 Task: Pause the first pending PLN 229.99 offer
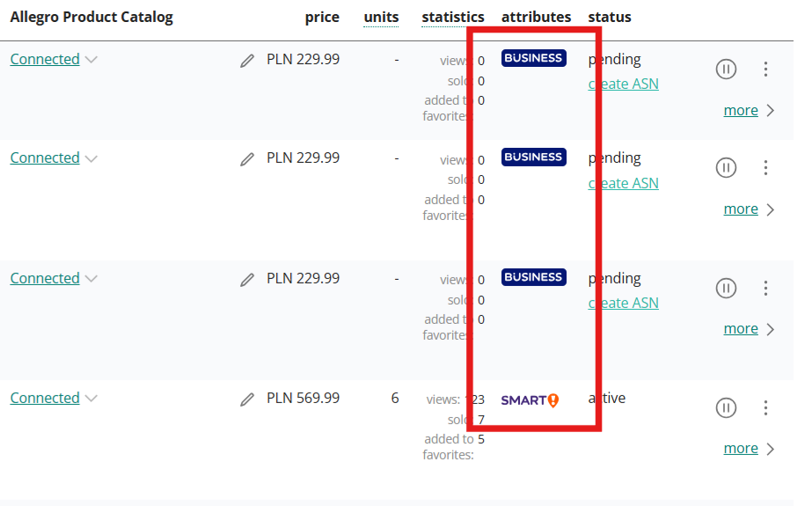click(x=726, y=69)
